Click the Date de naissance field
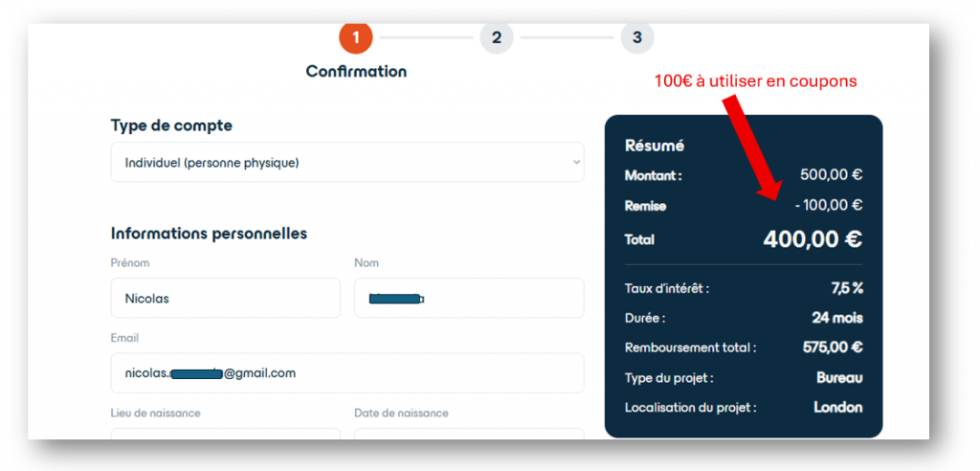 (469, 434)
